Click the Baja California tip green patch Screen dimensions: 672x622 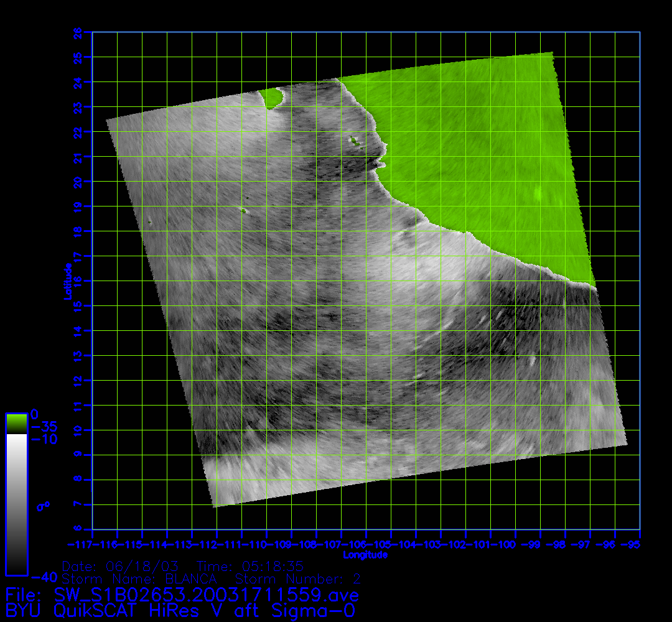[x=271, y=98]
